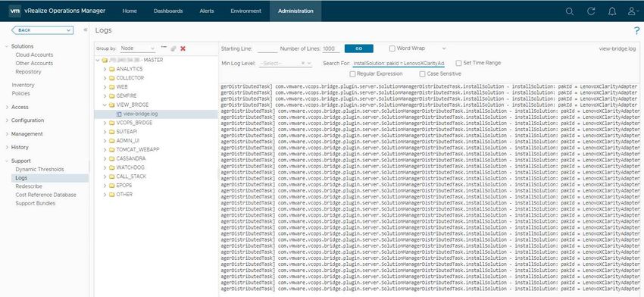
Task: Enable the Regular Expression checkbox
Action: [352, 74]
